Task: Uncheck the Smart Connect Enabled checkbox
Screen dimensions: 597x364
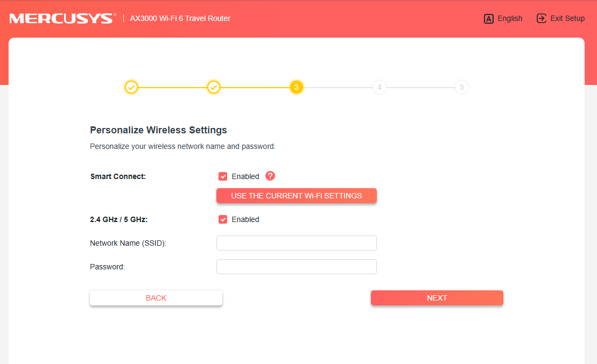Action: (223, 176)
